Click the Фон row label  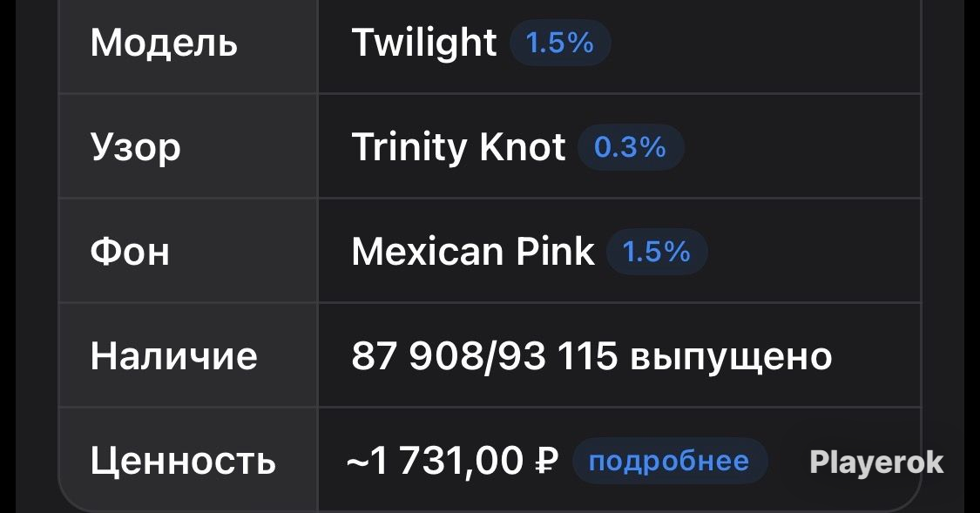coord(130,252)
